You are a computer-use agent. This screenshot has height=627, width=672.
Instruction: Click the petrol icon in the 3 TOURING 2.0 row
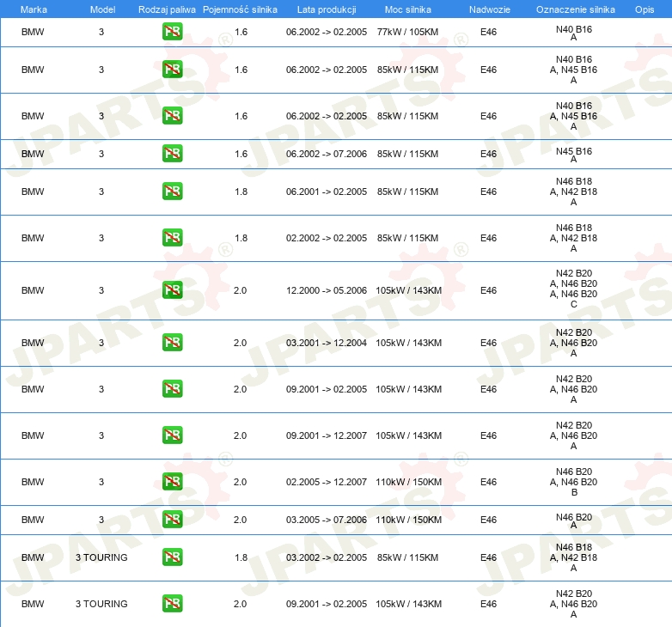pyautogui.click(x=172, y=604)
